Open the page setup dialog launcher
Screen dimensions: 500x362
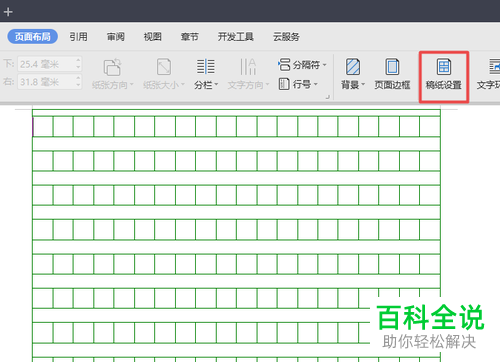coord(328,97)
